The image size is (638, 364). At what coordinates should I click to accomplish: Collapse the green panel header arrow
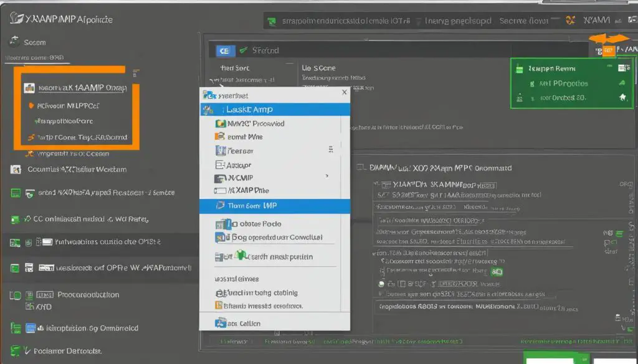click(x=622, y=82)
